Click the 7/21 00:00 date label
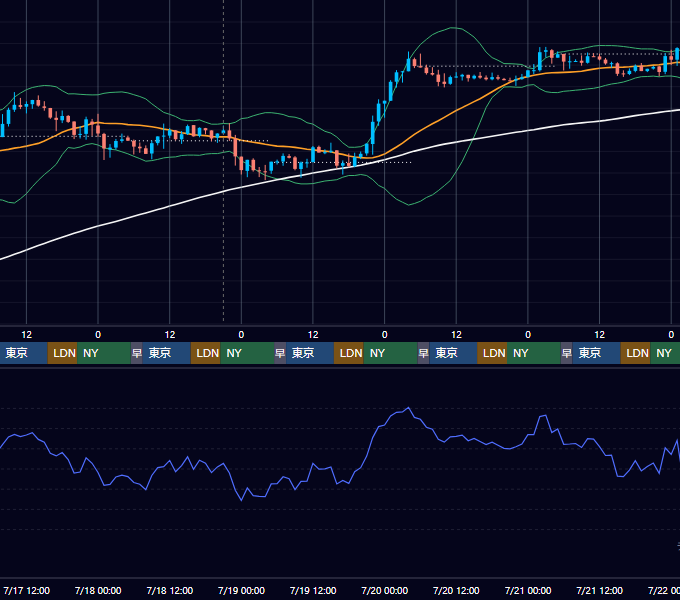The image size is (680, 600). [x=528, y=590]
